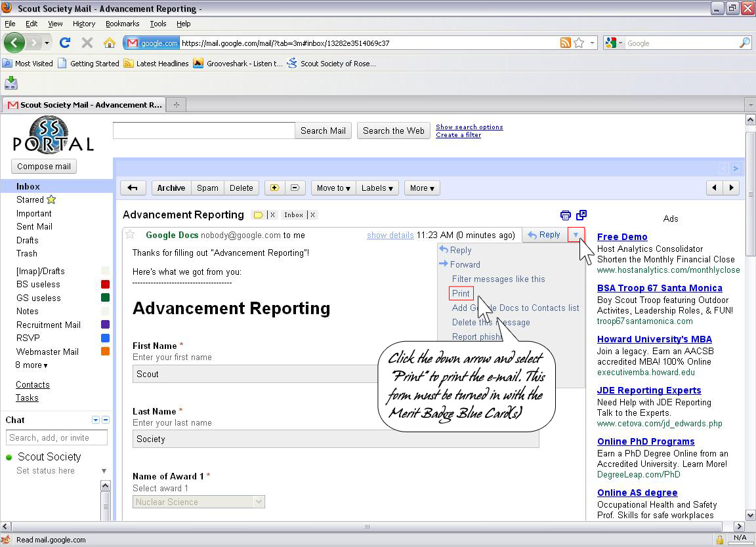
Task: Click the chat Search, add, or invite field
Action: [57, 437]
